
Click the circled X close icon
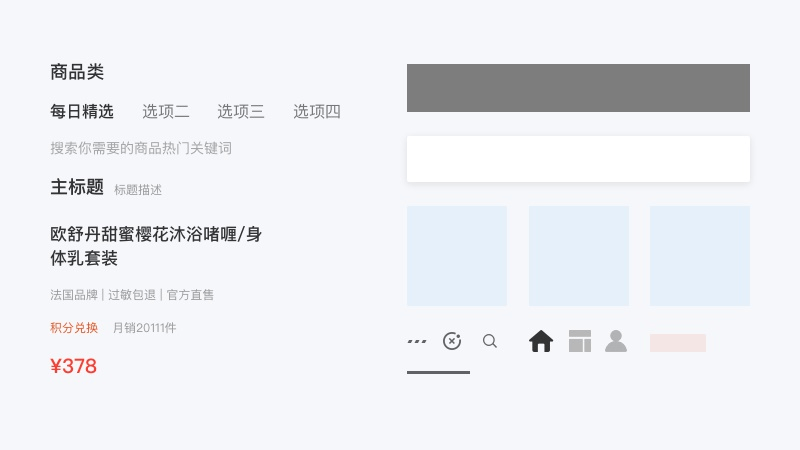[452, 341]
